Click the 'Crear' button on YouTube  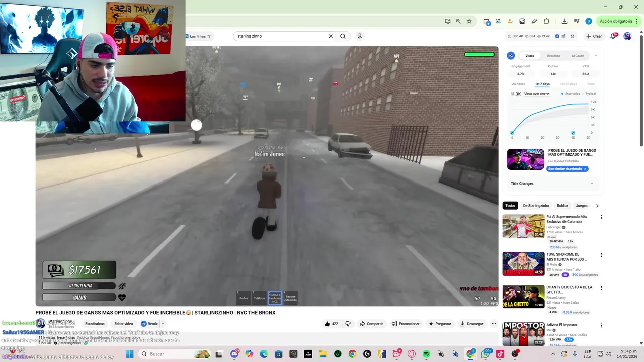tap(594, 36)
